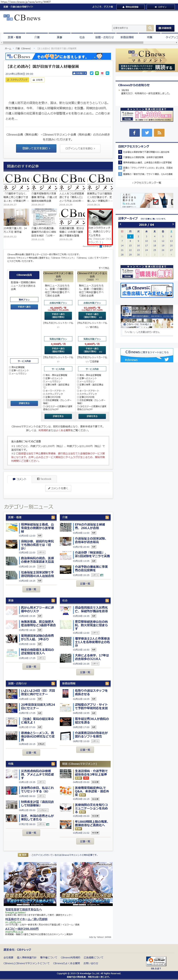Open the Facebook page square icon
178x980 pixels.
tap(134, 132)
